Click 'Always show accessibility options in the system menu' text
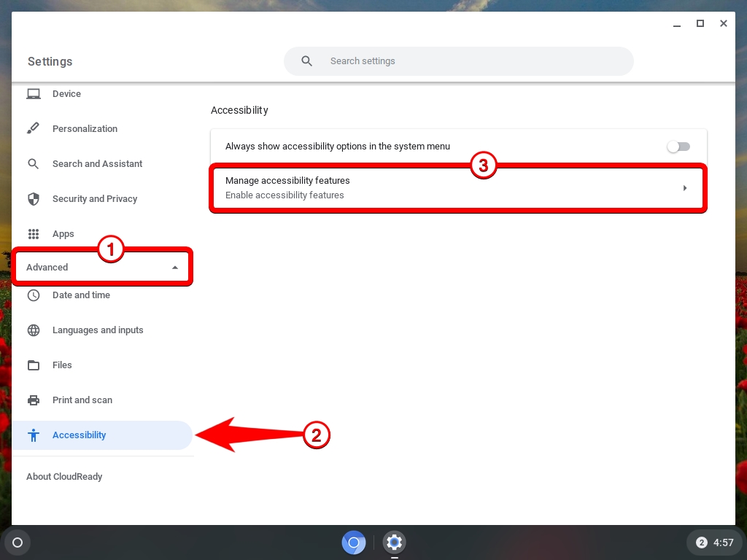Screen dimensions: 747x560 coord(337,146)
